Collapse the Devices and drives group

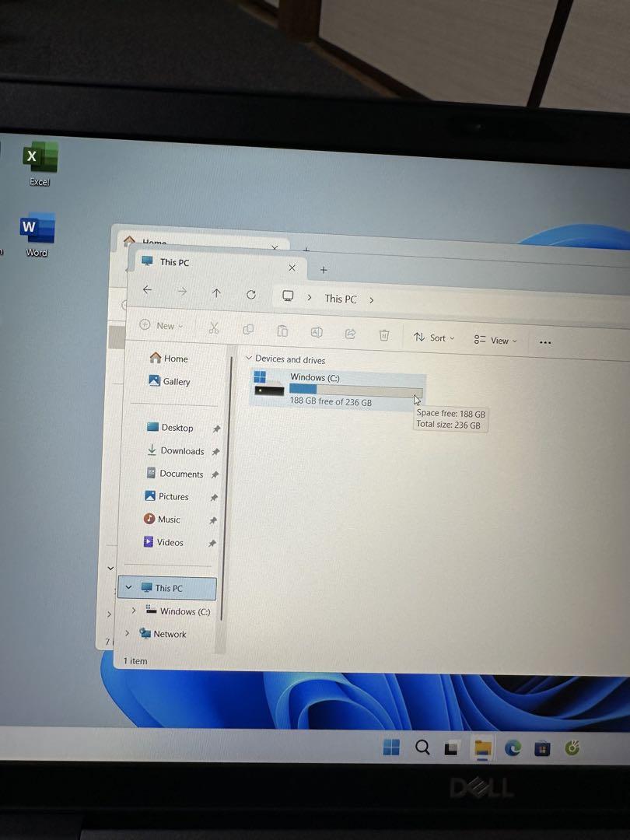coord(249,357)
